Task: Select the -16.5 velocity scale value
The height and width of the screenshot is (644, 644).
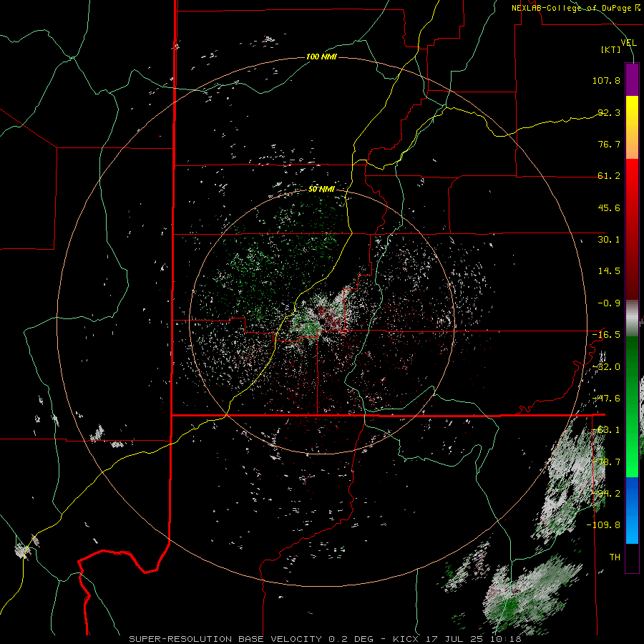Action: point(606,335)
